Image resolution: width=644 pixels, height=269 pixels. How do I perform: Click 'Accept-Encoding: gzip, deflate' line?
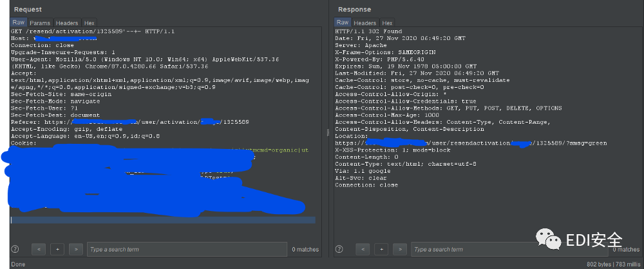click(66, 129)
